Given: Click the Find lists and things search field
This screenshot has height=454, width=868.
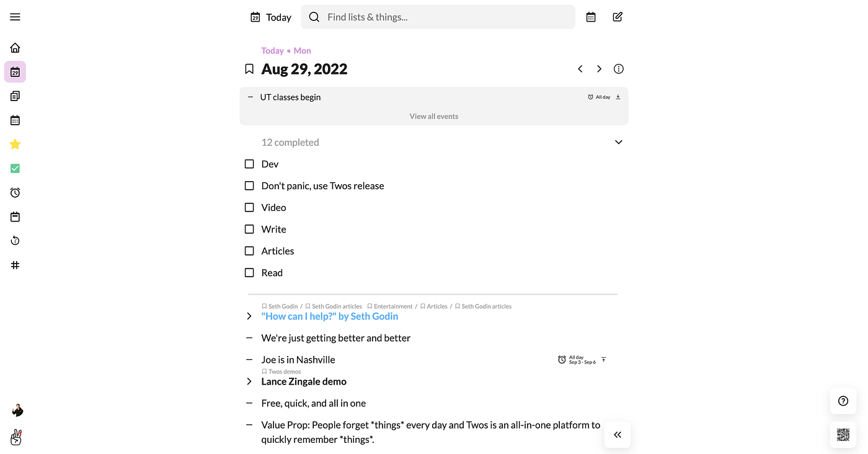Looking at the screenshot, I should point(438,17).
